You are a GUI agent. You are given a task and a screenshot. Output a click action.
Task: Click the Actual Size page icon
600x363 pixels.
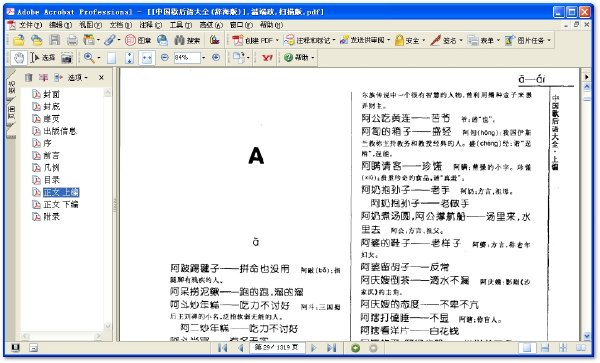111,58
